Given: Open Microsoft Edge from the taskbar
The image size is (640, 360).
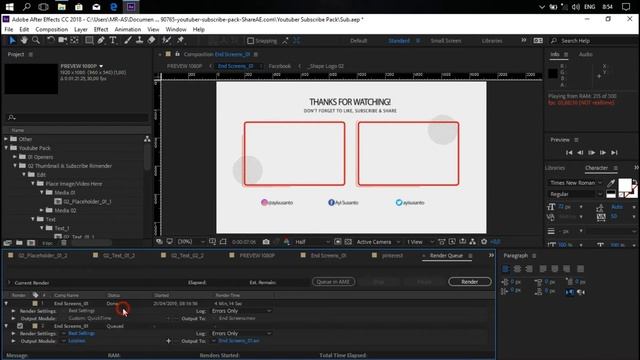Looking at the screenshot, I should tap(114, 7).
